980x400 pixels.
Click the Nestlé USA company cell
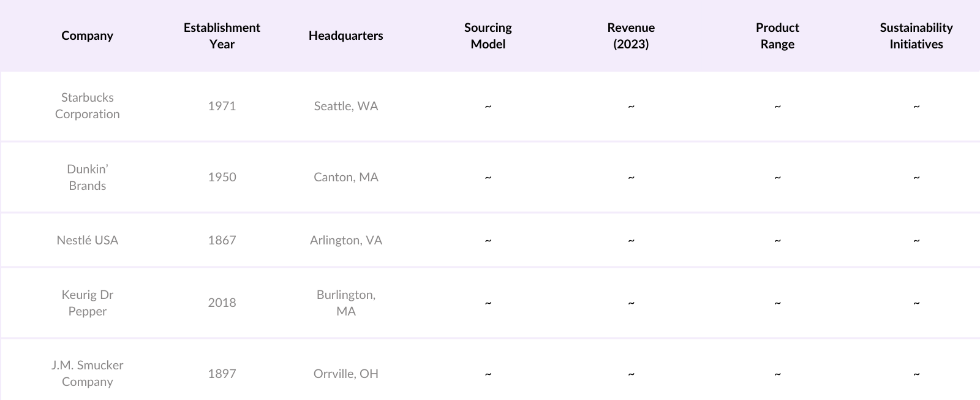87,240
